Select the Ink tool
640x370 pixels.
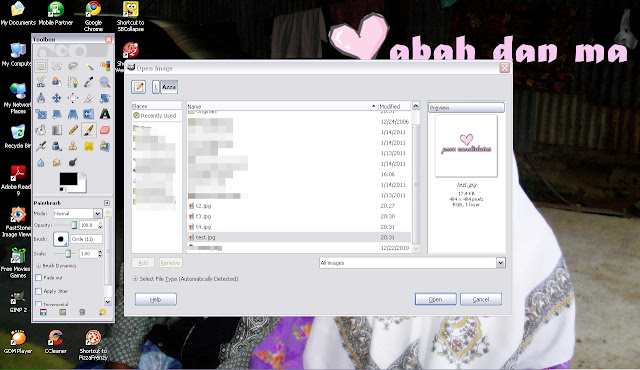(57, 146)
